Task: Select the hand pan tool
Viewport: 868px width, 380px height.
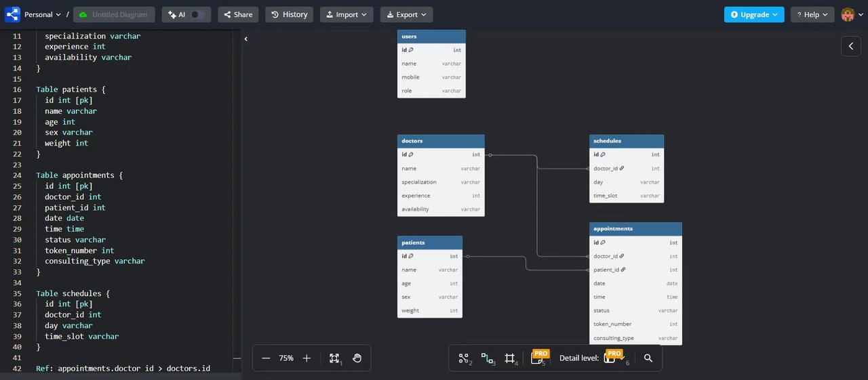Action: (x=357, y=358)
